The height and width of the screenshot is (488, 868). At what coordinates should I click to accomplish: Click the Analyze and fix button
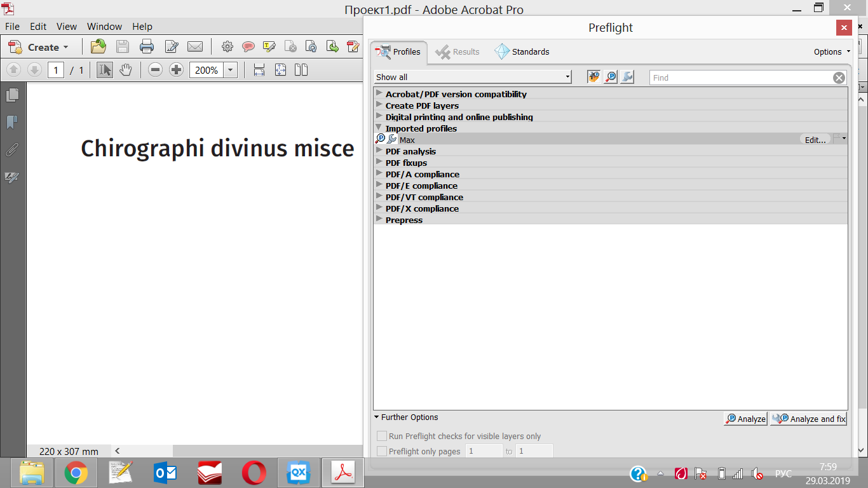click(808, 419)
